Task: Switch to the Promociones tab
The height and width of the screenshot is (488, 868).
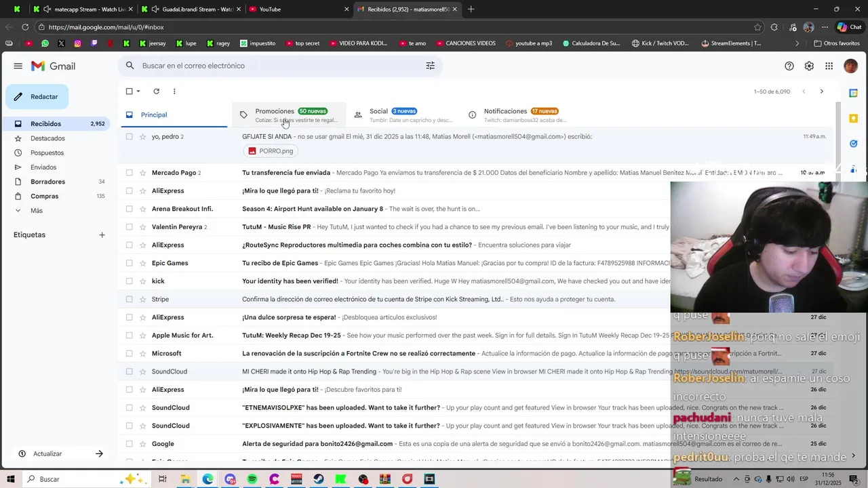Action: pyautogui.click(x=289, y=115)
